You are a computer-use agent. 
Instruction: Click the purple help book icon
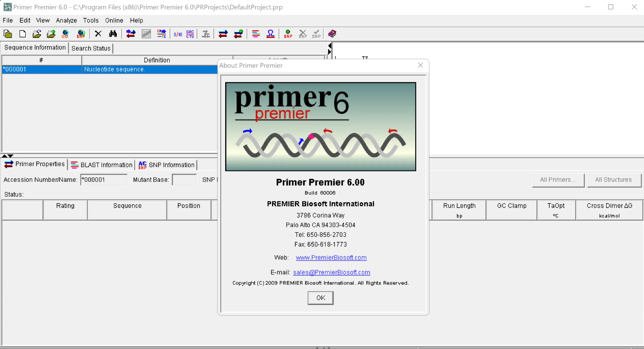click(x=332, y=34)
